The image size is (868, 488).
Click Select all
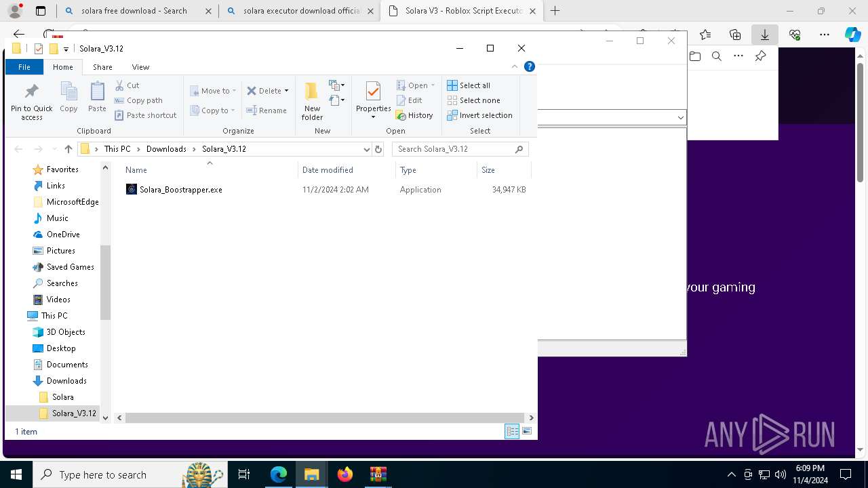(x=469, y=85)
